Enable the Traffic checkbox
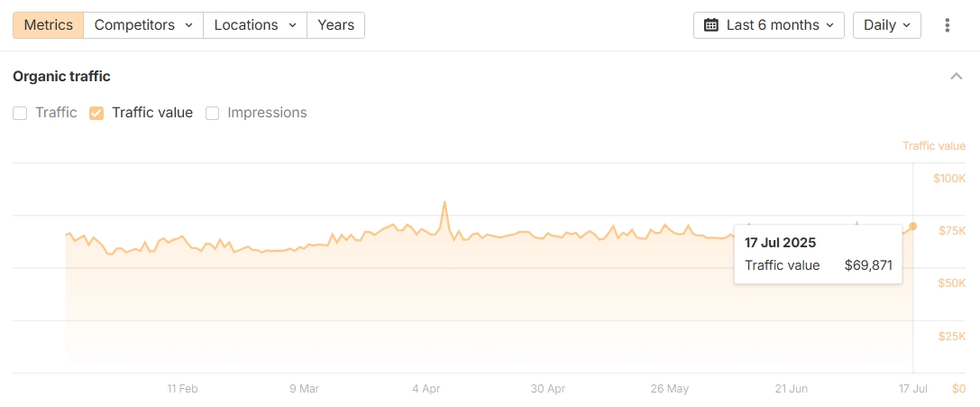 pos(20,114)
